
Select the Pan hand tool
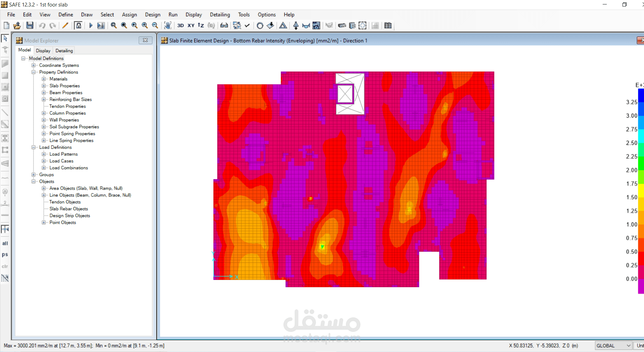[x=168, y=26]
